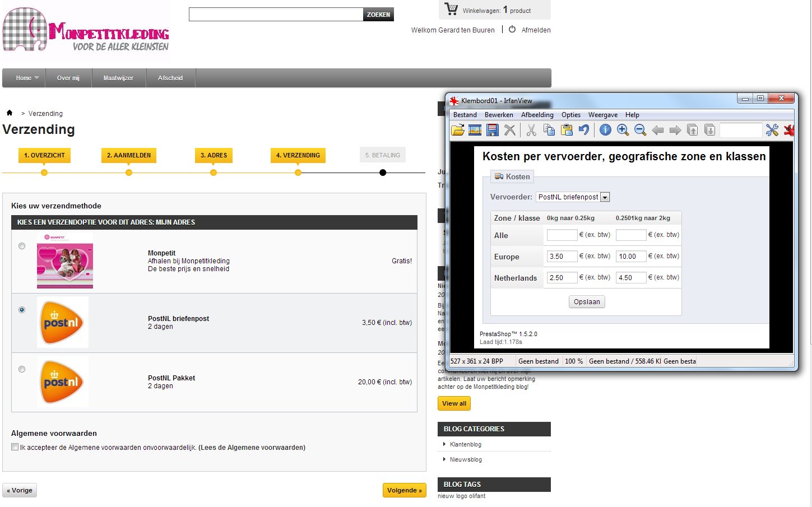Go to checkout step 3. Adres
This screenshot has height=507, width=812.
tap(214, 155)
